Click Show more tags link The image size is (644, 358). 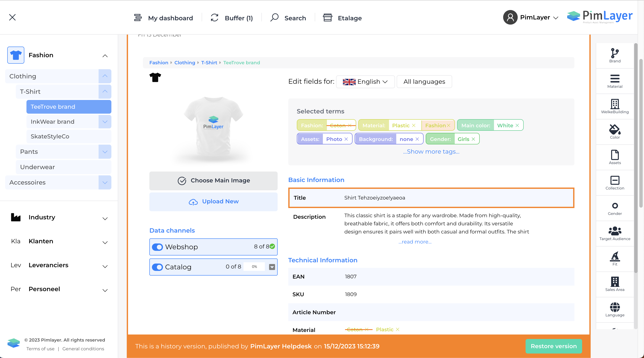(x=431, y=151)
